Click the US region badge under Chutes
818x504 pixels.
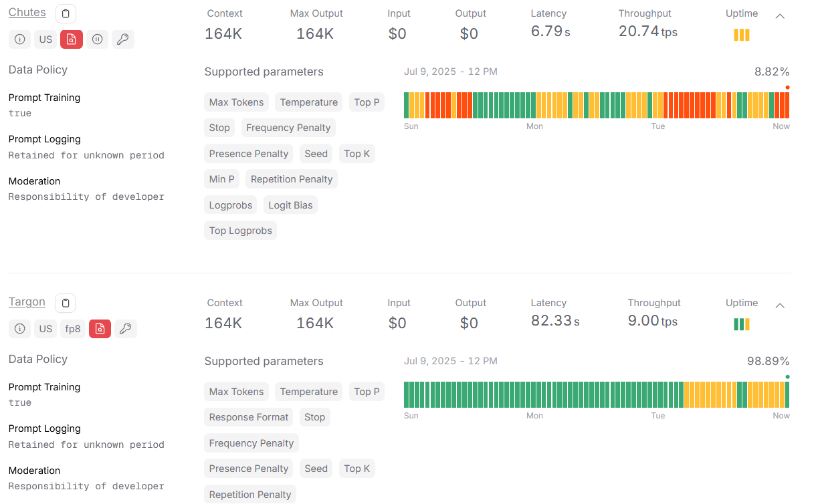tap(45, 39)
